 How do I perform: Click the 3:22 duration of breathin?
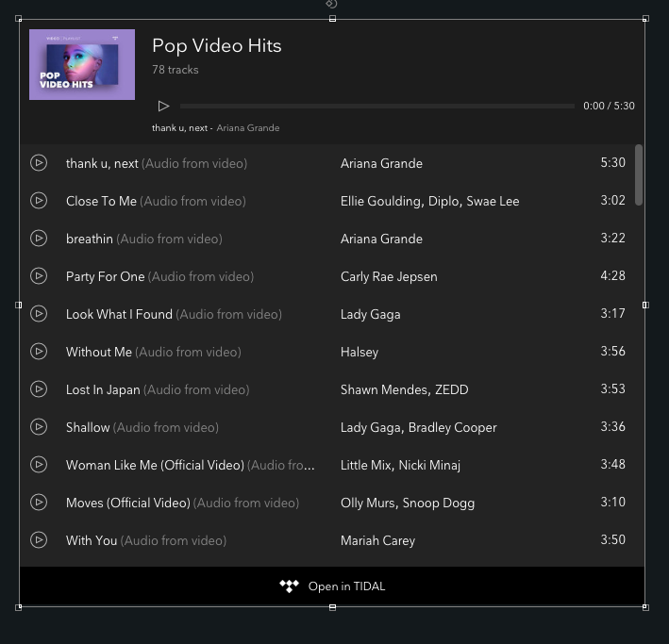612,238
